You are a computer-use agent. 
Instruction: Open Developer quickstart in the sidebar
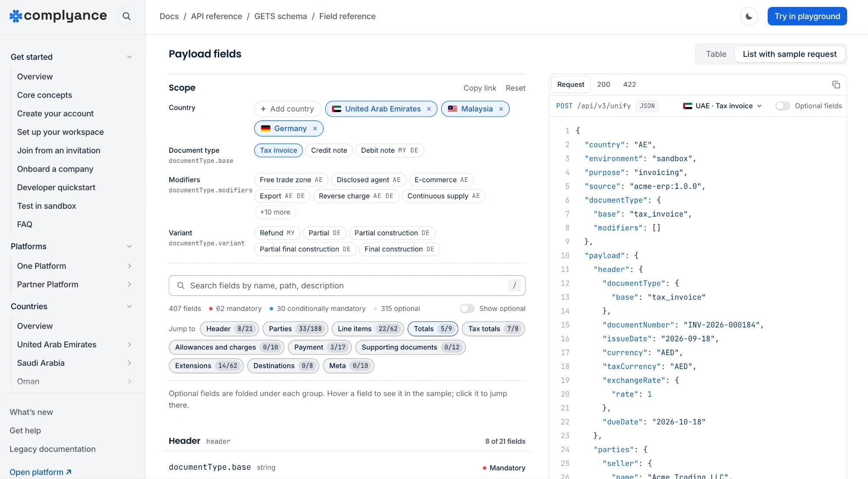click(x=56, y=187)
